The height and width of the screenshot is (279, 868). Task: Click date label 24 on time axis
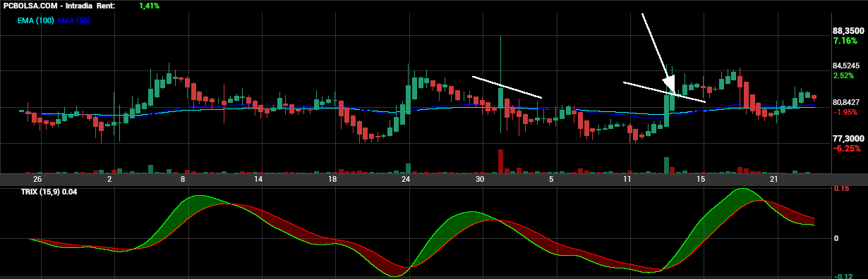pos(405,180)
